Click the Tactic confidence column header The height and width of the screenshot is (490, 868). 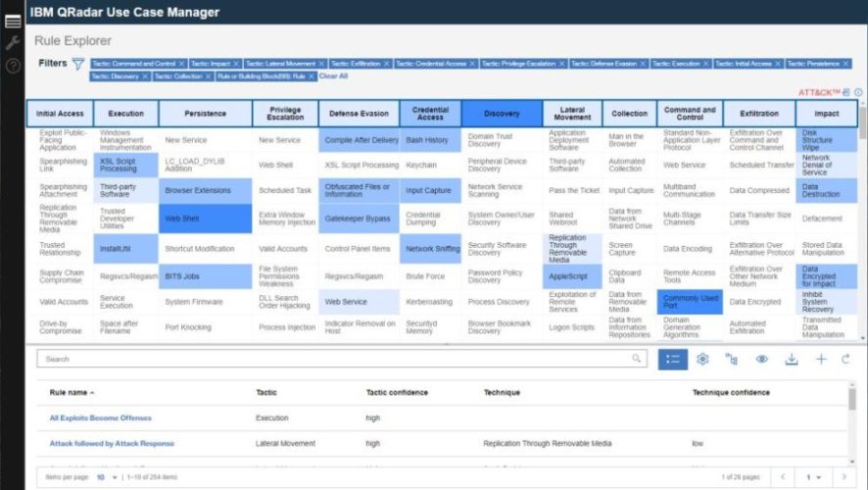coord(397,393)
